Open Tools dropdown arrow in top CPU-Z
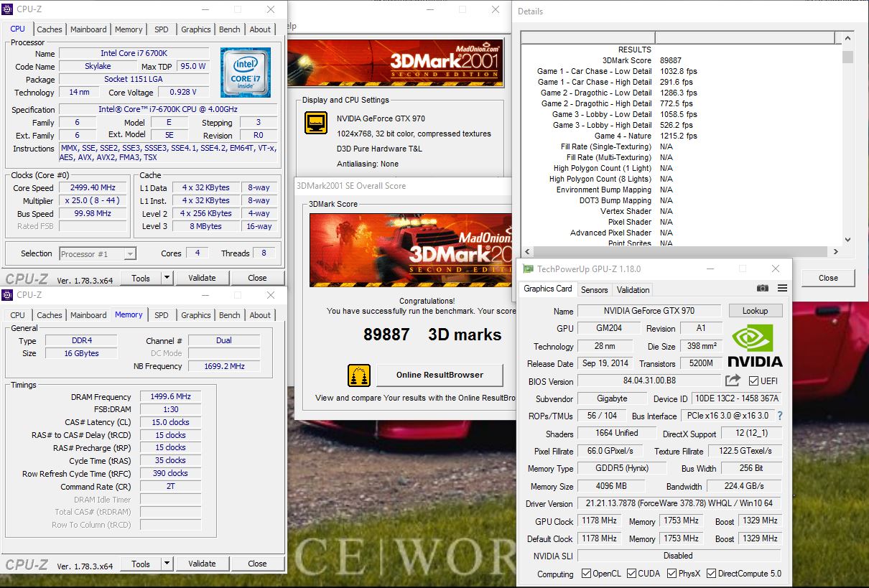The image size is (869, 588). (167, 278)
